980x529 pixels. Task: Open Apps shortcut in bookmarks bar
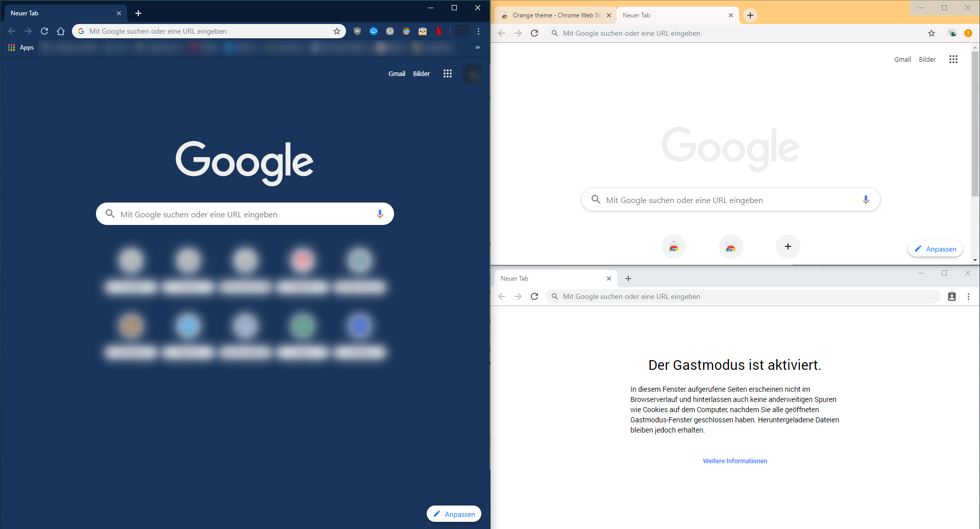click(21, 47)
